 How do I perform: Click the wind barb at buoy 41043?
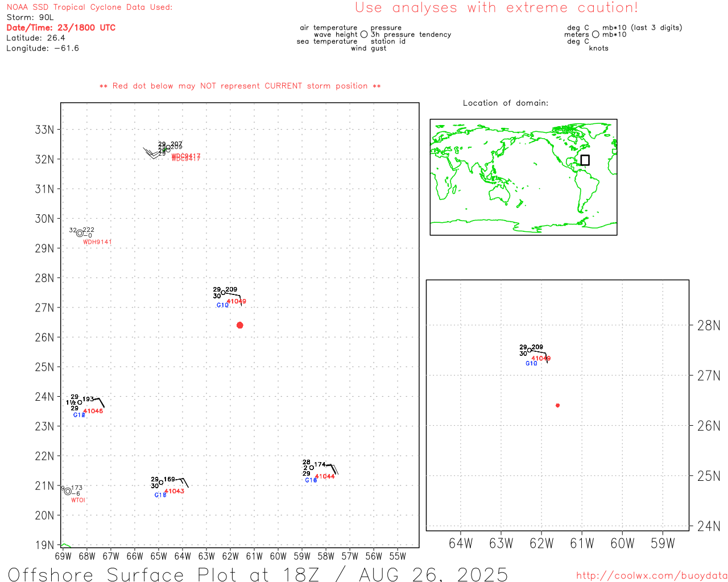(x=182, y=483)
